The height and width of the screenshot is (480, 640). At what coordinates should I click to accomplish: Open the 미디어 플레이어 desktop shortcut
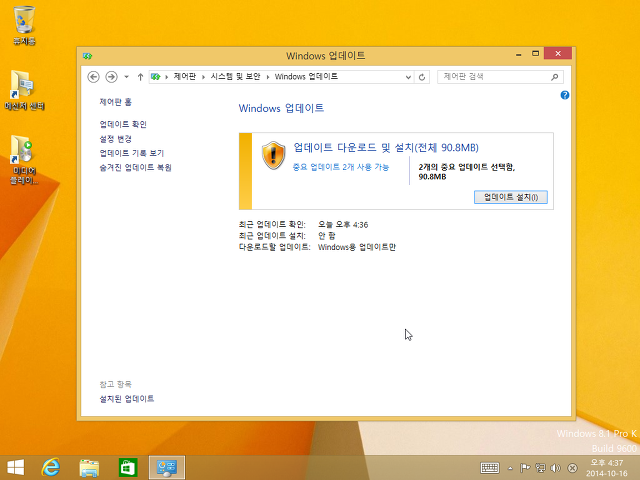pos(24,160)
